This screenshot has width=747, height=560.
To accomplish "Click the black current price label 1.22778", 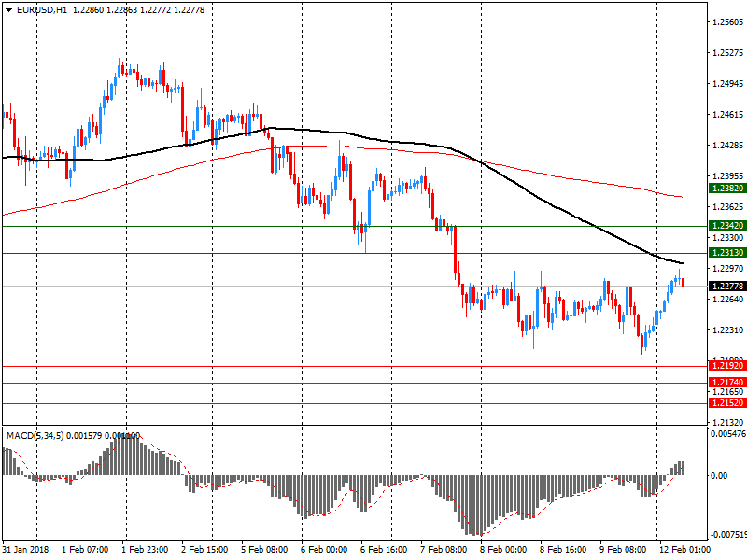I will pyautogui.click(x=726, y=286).
